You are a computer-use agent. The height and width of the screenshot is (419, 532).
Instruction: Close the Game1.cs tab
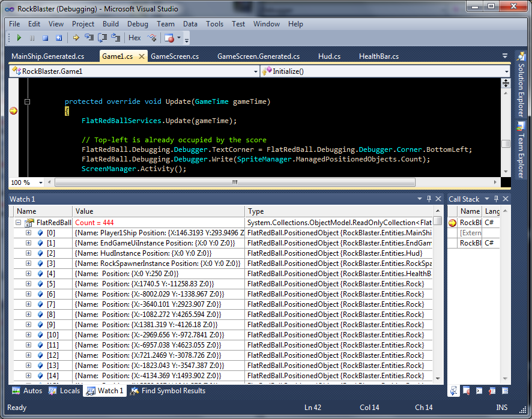[142, 56]
